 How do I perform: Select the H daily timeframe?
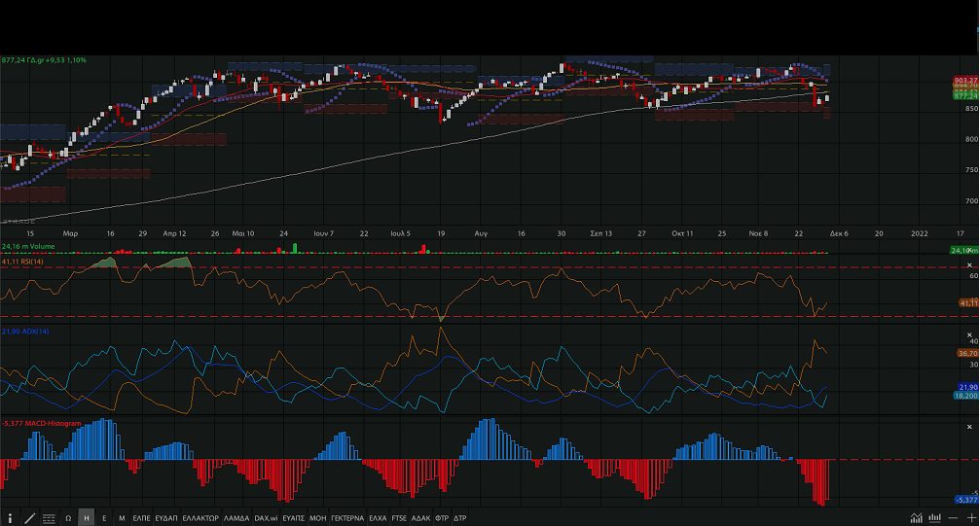[x=86, y=518]
